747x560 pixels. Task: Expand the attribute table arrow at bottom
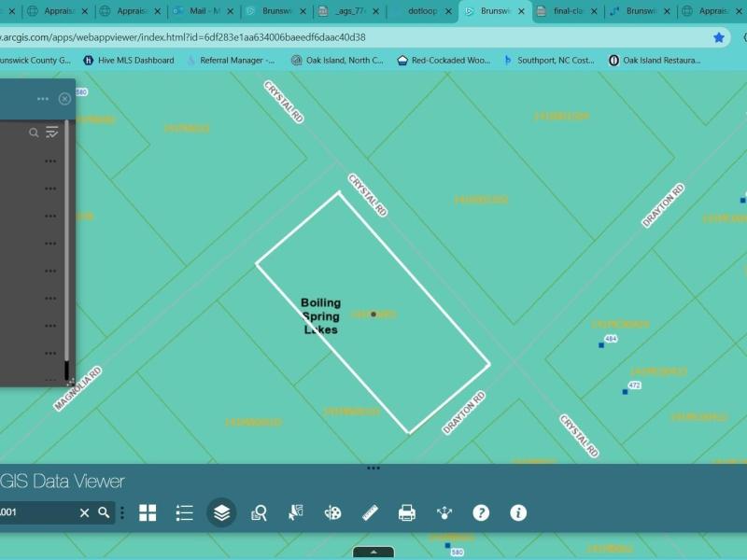tap(373, 552)
